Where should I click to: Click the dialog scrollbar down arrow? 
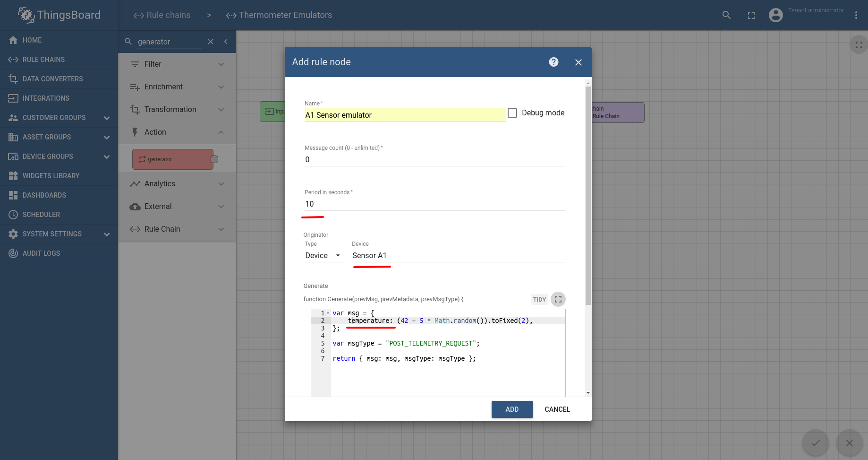click(588, 393)
